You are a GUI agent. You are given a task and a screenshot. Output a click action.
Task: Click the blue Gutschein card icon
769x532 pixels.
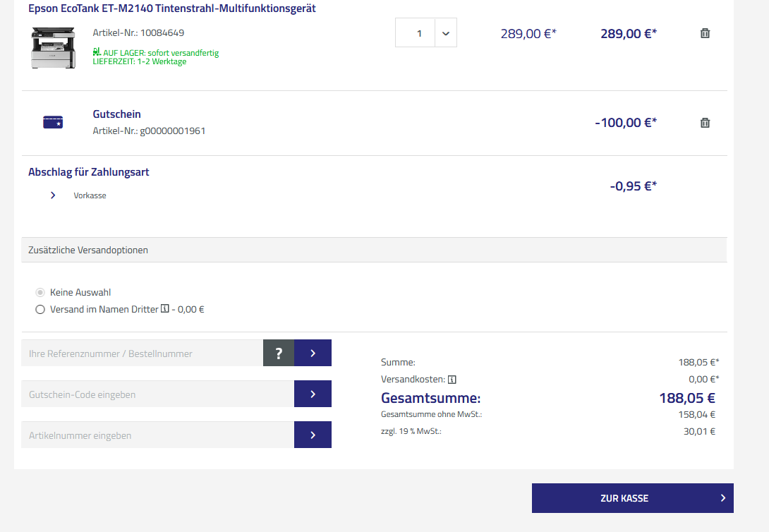click(x=53, y=123)
